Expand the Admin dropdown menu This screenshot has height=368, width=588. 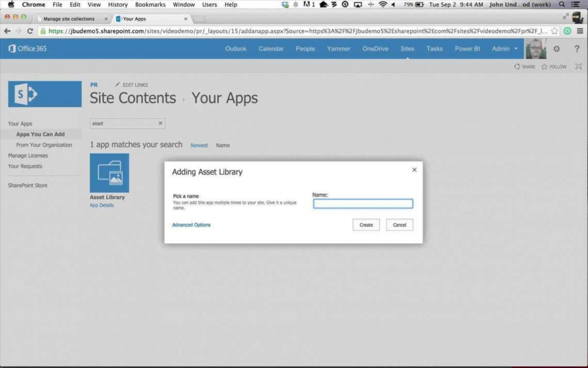[505, 49]
